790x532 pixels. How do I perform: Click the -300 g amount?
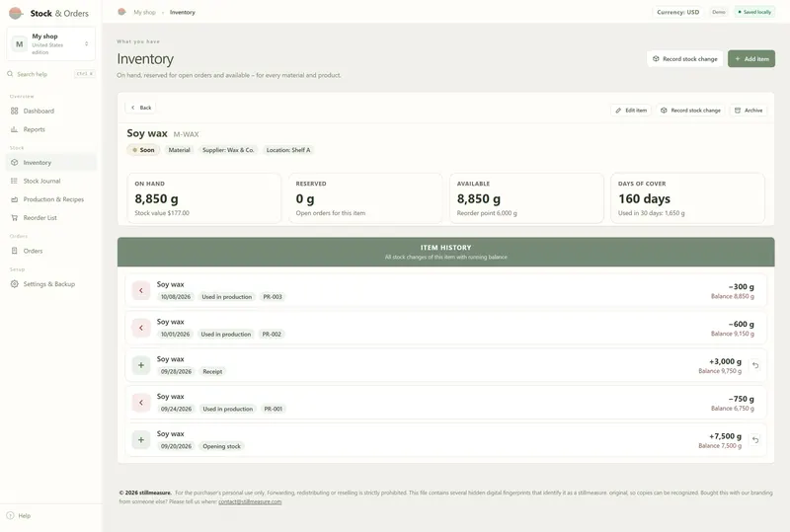[x=742, y=286]
